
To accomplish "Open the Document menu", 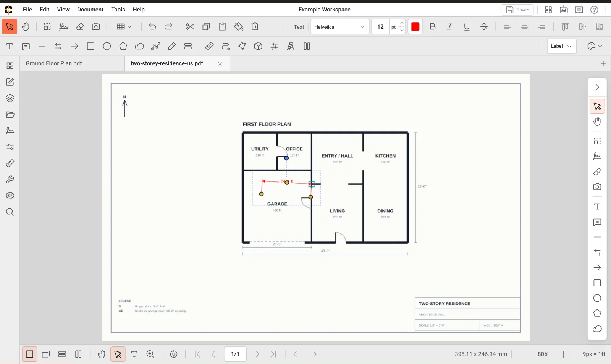I will coord(90,10).
